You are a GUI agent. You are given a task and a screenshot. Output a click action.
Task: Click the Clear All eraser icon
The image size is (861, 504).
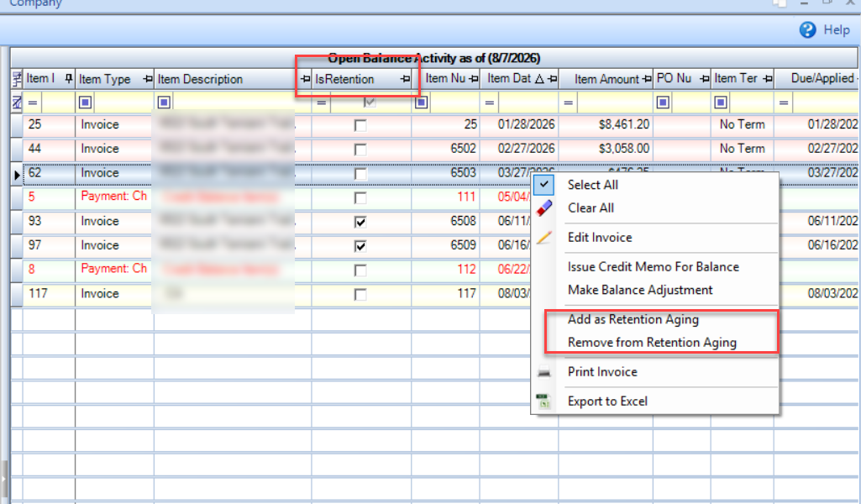click(x=543, y=208)
